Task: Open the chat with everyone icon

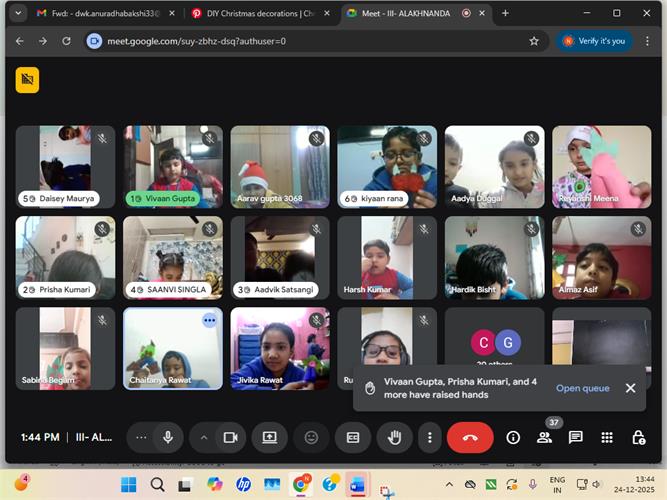Action: (x=576, y=437)
